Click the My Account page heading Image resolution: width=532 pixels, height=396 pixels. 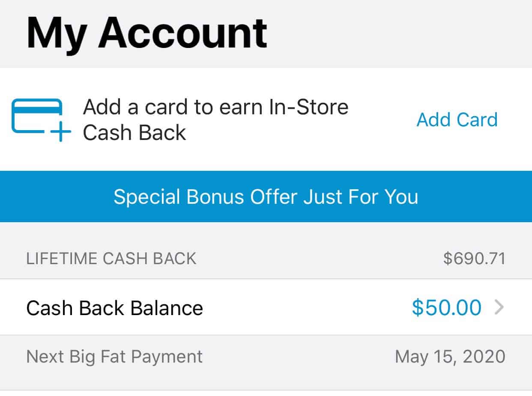[x=146, y=33]
